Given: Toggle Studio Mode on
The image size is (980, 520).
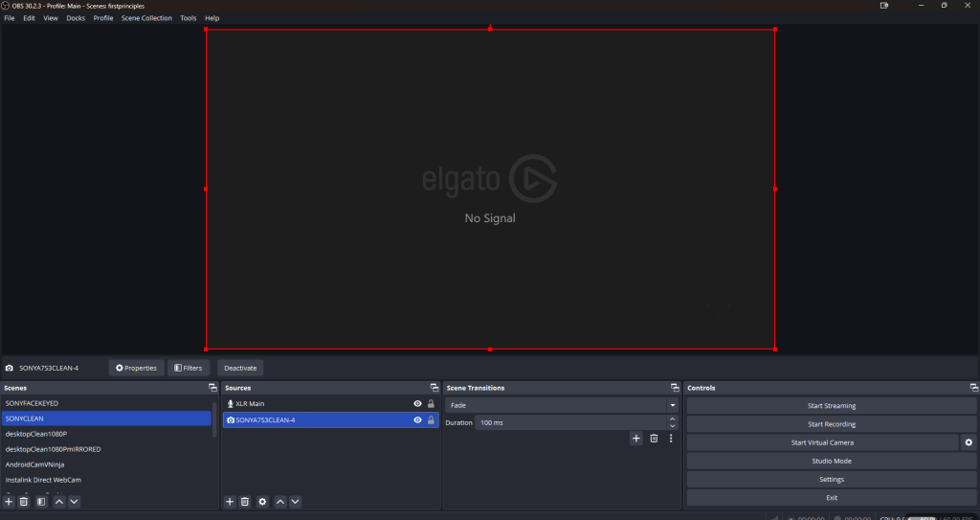Looking at the screenshot, I should point(832,462).
